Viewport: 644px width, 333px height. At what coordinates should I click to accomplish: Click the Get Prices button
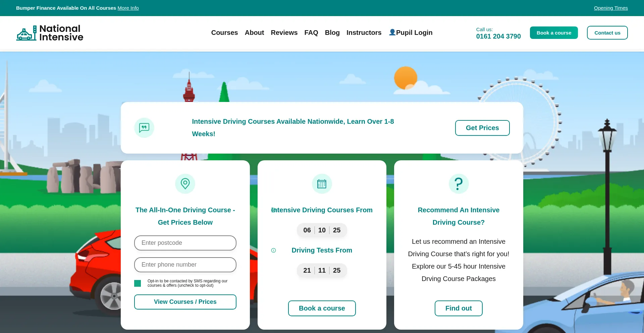tap(482, 128)
